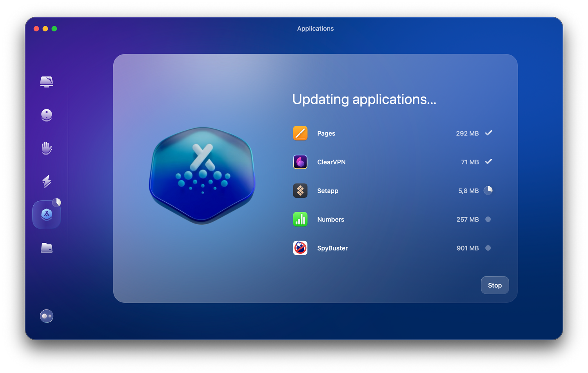
Task: Click the completed checkmark next to ClearVPN
Action: pos(488,162)
